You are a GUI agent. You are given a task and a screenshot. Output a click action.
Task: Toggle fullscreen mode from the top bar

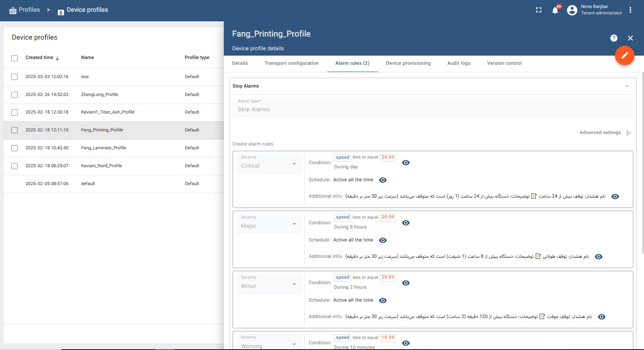pos(538,10)
